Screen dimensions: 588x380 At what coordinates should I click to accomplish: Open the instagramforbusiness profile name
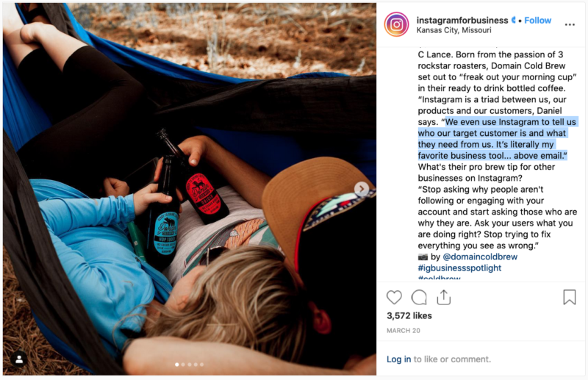click(x=462, y=21)
